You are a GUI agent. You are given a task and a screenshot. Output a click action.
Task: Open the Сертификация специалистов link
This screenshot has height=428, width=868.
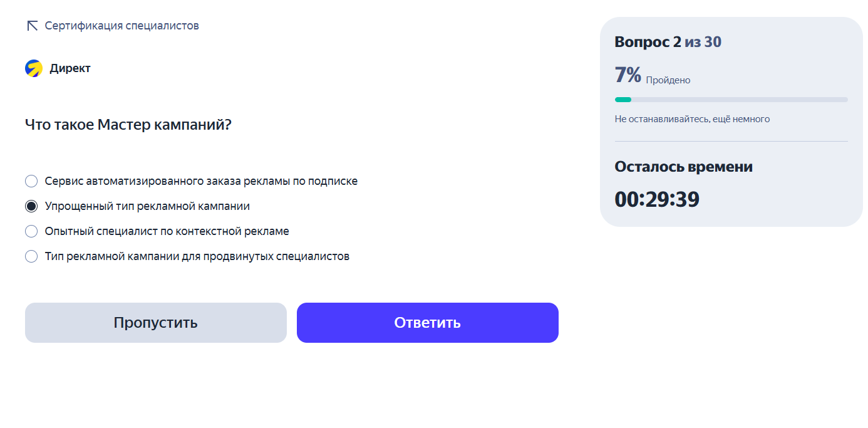121,26
